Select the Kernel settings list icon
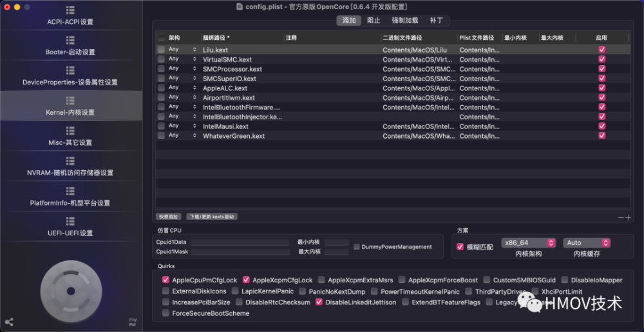 pos(70,101)
